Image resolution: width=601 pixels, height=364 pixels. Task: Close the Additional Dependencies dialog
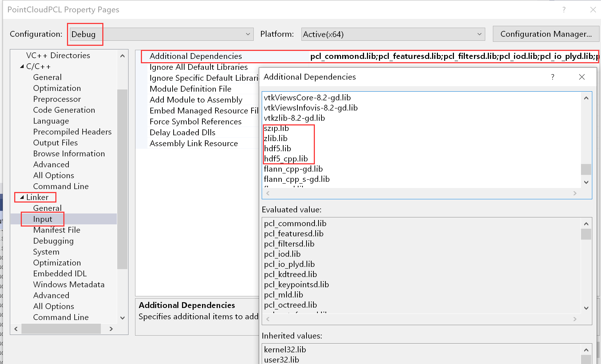(582, 77)
